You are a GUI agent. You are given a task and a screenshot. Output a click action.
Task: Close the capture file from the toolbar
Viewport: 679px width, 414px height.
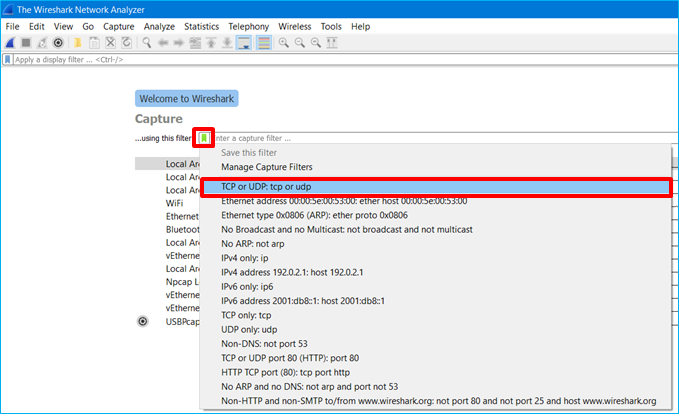click(x=110, y=43)
